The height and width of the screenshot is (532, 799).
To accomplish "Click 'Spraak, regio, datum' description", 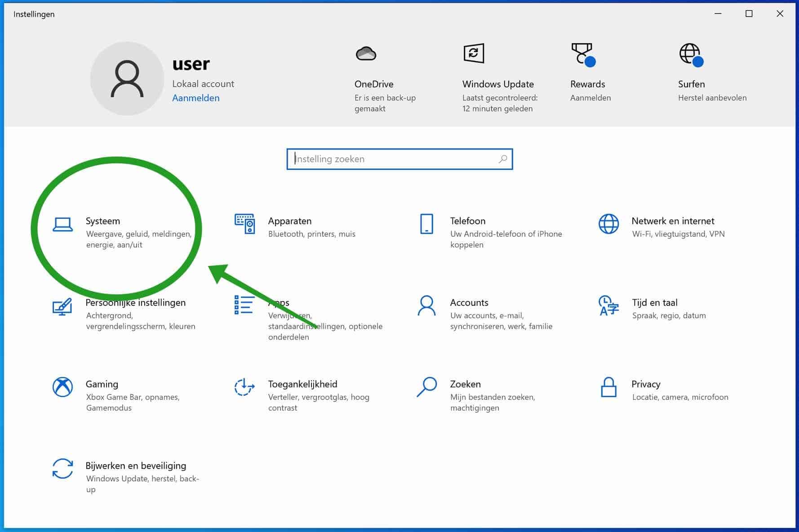I will (x=669, y=316).
